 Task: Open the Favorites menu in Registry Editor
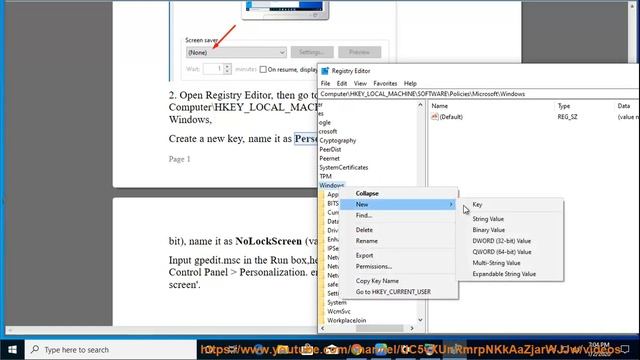click(385, 83)
